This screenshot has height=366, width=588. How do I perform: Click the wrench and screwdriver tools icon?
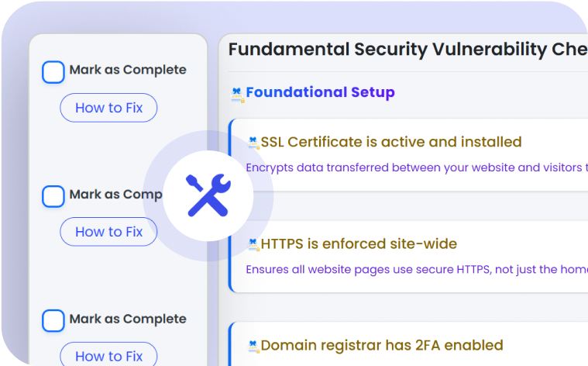(208, 195)
